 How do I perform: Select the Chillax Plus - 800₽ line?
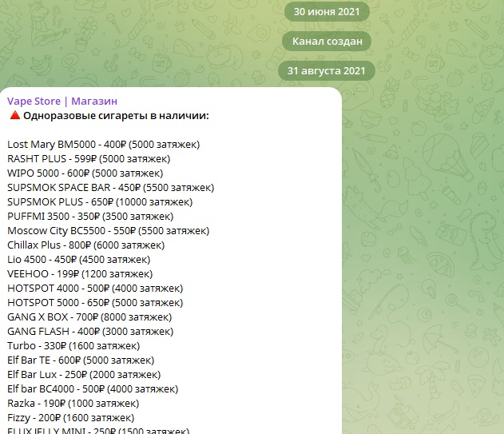coord(85,245)
